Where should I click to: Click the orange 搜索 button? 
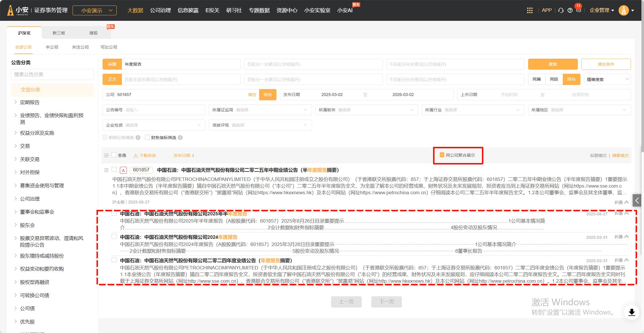(x=552, y=64)
